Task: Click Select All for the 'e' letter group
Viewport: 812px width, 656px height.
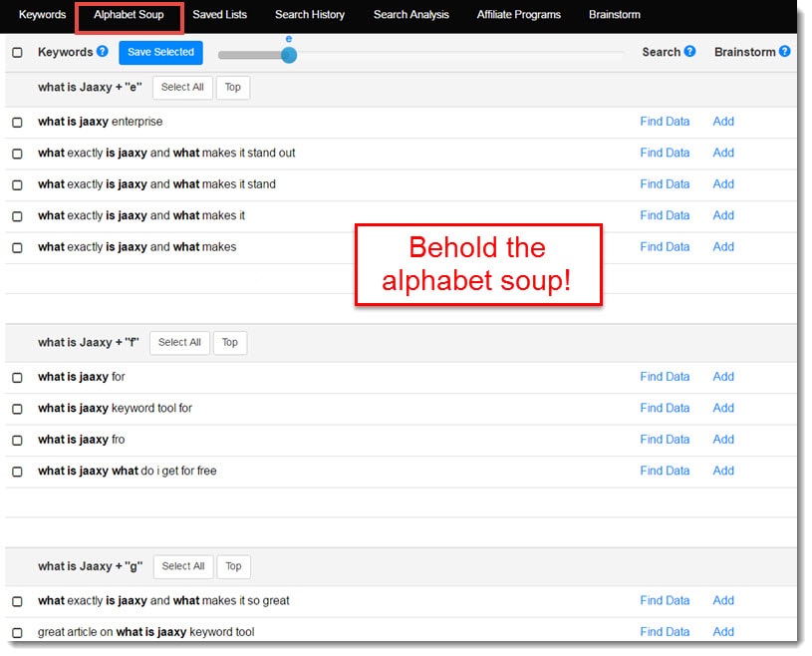Action: [182, 87]
